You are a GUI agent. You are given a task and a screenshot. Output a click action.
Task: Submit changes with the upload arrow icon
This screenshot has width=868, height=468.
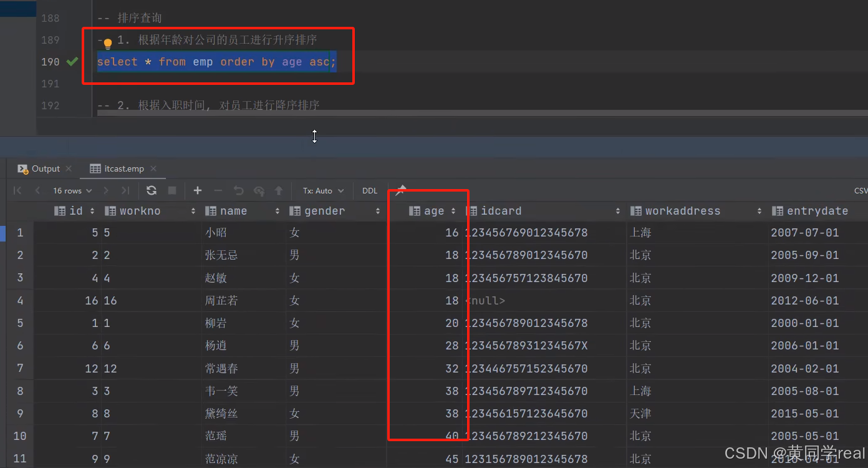(x=279, y=190)
